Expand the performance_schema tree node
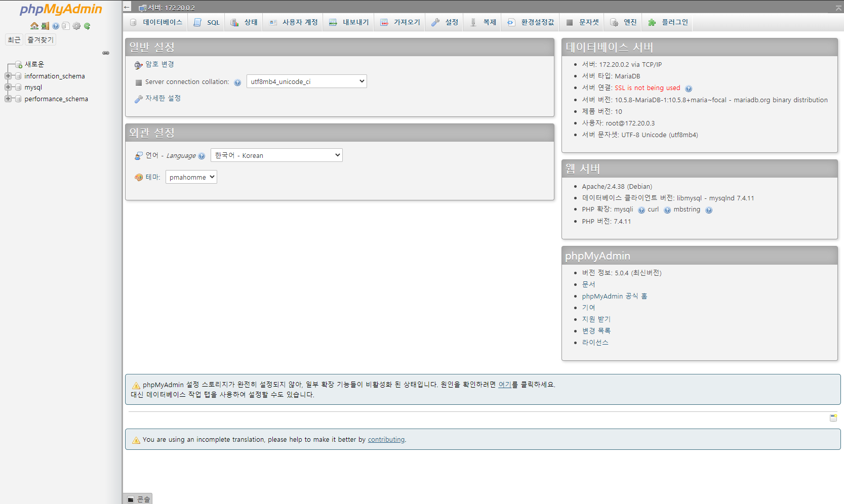The image size is (844, 504). (8, 99)
